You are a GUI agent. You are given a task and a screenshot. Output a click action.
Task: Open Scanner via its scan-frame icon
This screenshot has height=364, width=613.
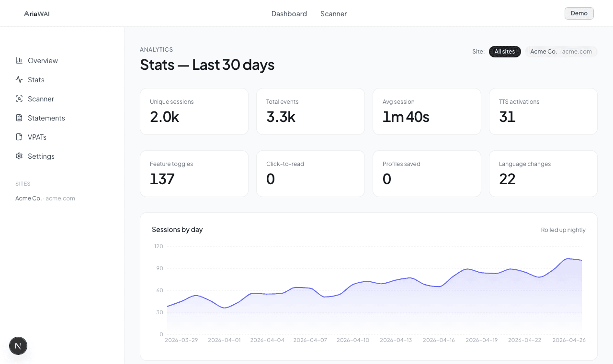point(19,99)
